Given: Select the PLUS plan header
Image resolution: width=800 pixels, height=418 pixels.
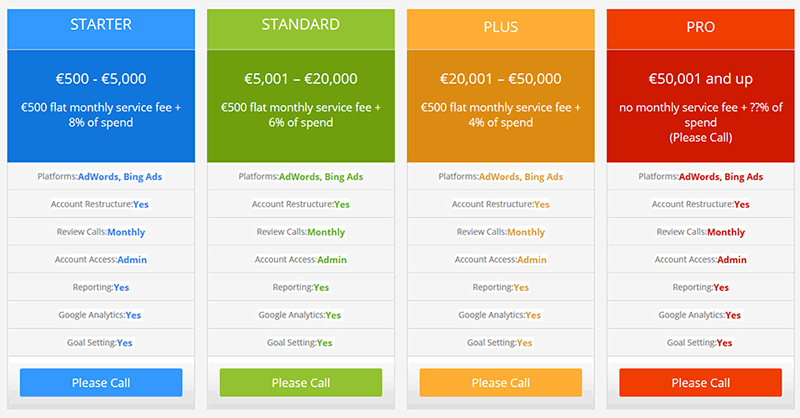Looking at the screenshot, I should click(501, 29).
